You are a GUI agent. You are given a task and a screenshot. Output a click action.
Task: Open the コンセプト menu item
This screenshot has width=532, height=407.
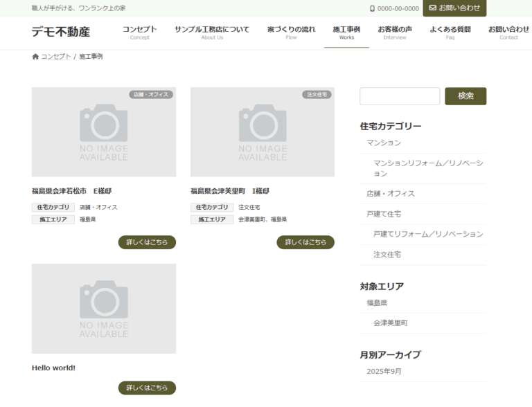point(139,32)
